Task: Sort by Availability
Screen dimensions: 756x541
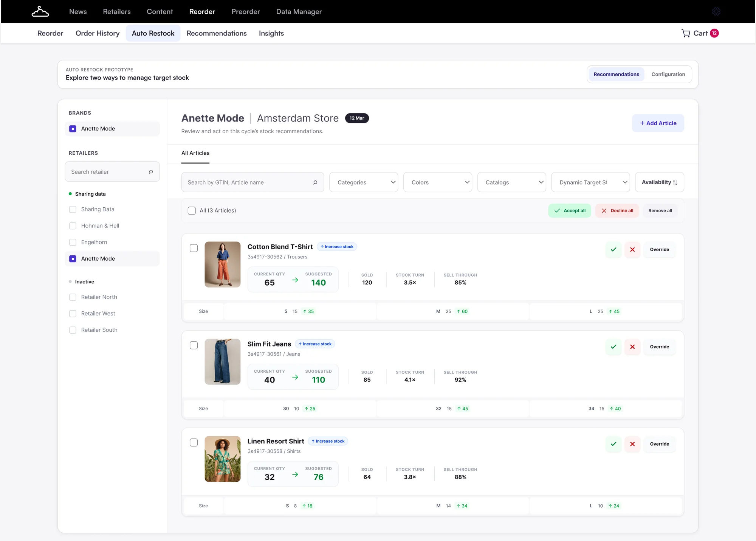Action: (x=660, y=182)
